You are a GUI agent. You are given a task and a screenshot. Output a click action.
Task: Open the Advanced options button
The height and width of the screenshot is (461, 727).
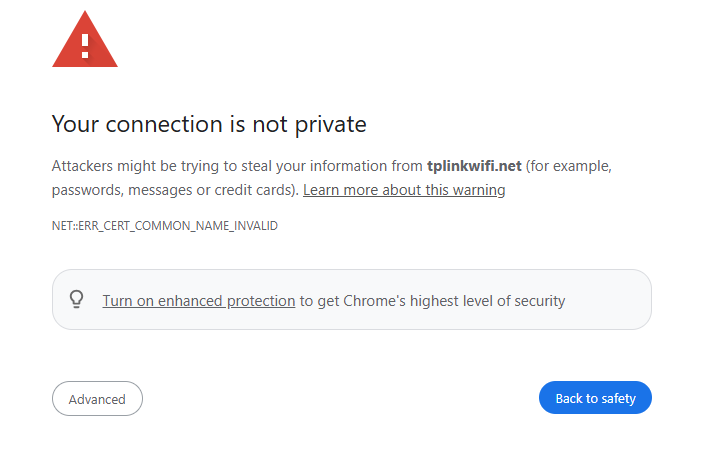(x=97, y=399)
